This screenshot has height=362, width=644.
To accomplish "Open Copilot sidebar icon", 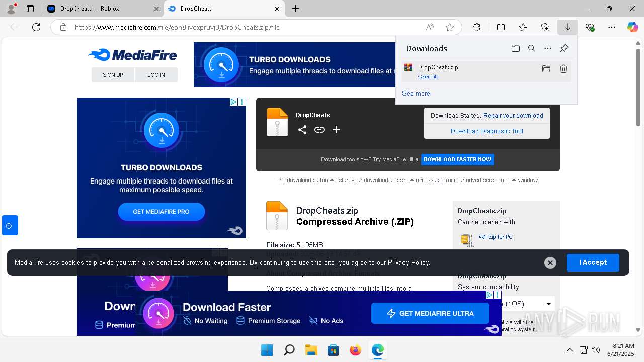I will [632, 27].
